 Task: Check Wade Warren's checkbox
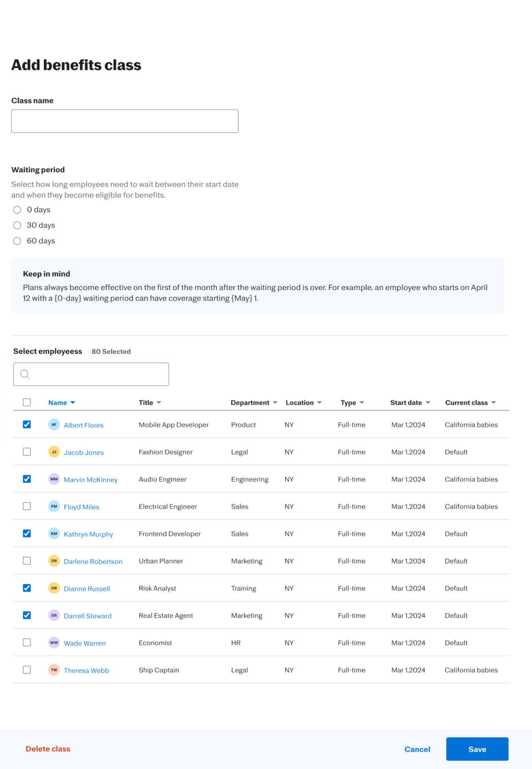[x=27, y=642]
